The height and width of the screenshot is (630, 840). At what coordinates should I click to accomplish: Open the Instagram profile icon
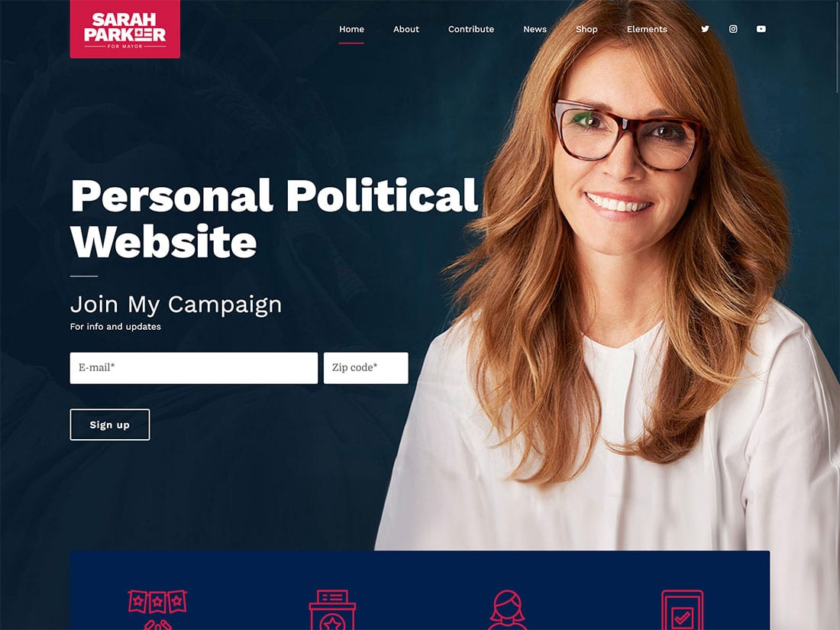click(733, 29)
